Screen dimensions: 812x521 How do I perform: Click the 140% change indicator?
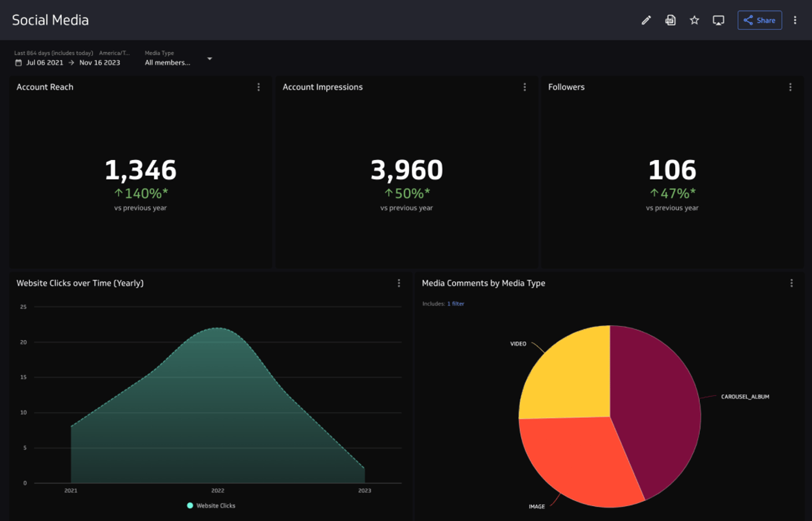(141, 193)
